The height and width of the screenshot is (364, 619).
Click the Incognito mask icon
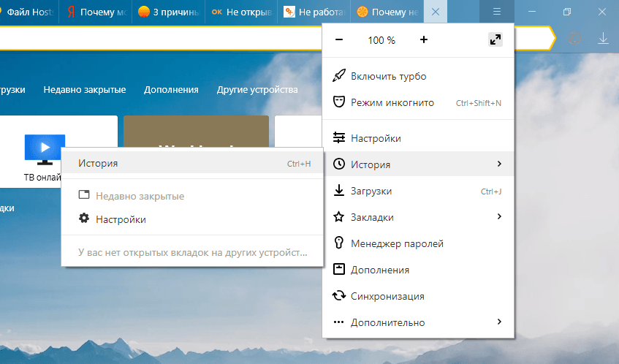(338, 102)
